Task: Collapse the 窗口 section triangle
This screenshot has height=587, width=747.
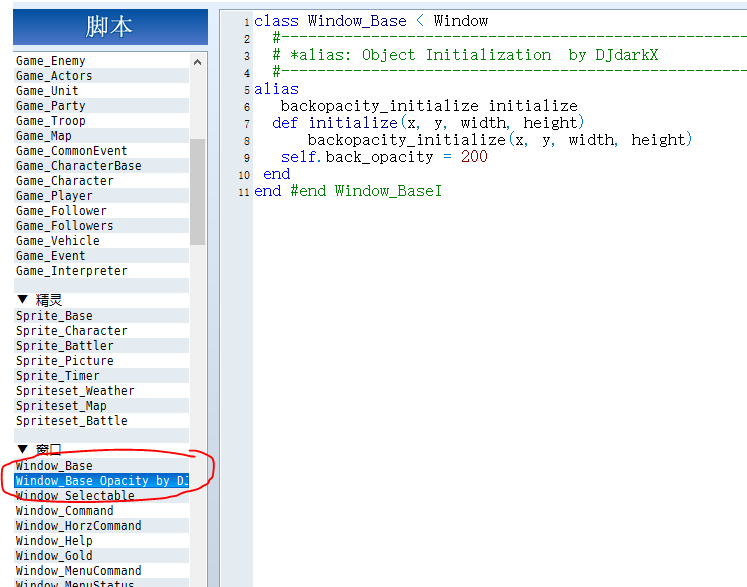Action: (22, 449)
